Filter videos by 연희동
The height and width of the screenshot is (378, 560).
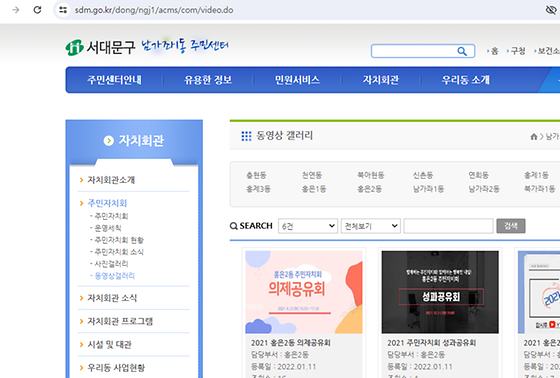[478, 175]
